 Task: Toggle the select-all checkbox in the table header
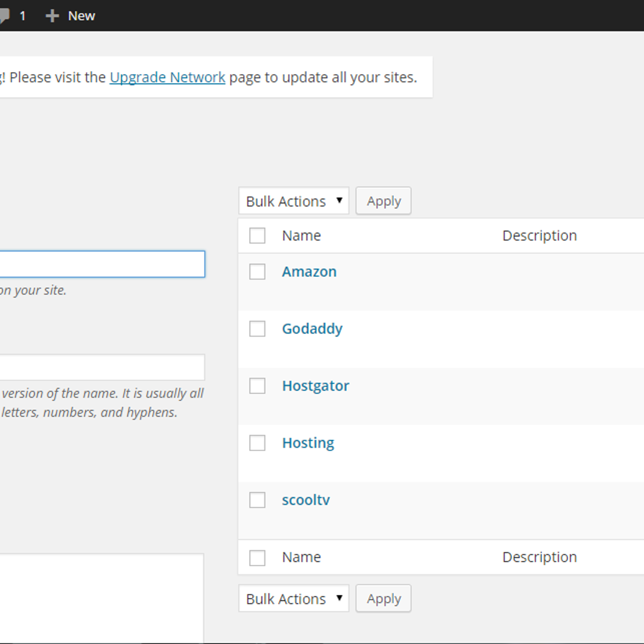[257, 235]
